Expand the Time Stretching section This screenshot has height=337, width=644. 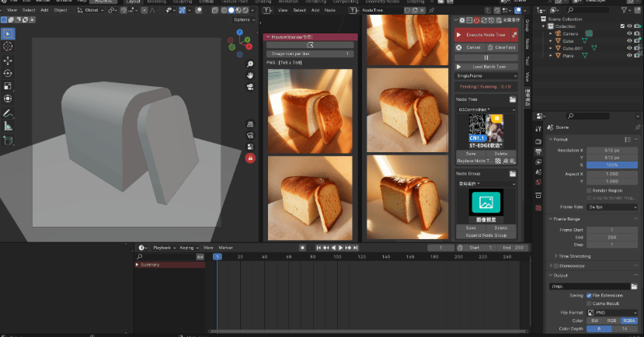[x=575, y=255]
